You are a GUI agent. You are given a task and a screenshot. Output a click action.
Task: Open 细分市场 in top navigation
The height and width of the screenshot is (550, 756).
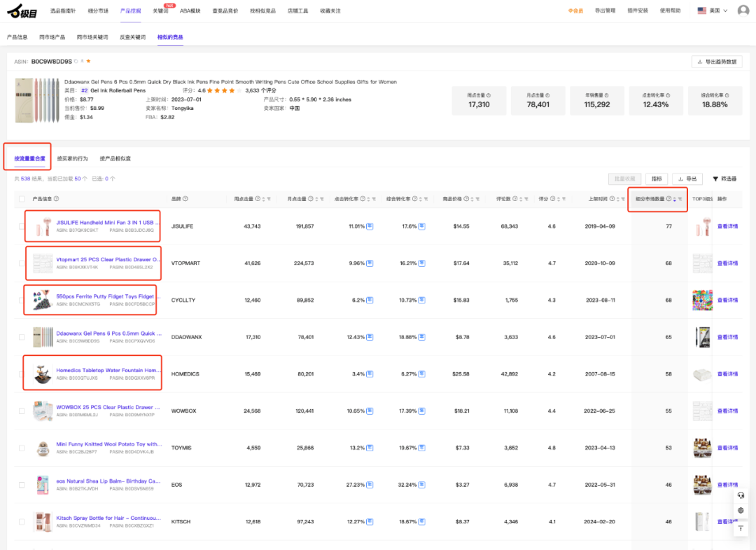pos(98,11)
